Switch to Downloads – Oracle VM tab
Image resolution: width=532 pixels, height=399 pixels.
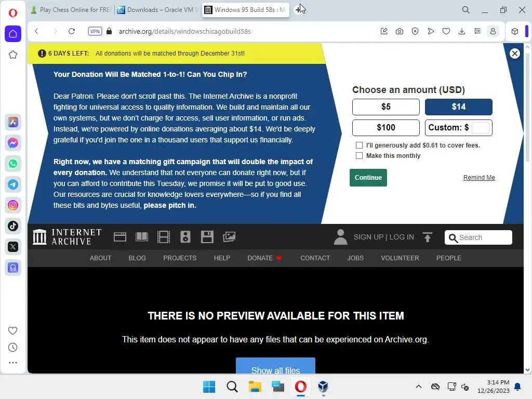click(x=158, y=10)
